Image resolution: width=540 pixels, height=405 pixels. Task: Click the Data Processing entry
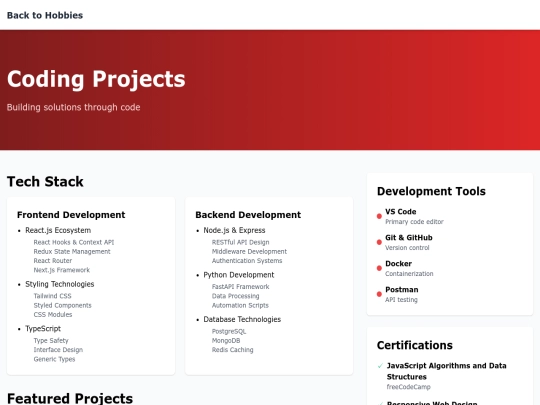(236, 296)
